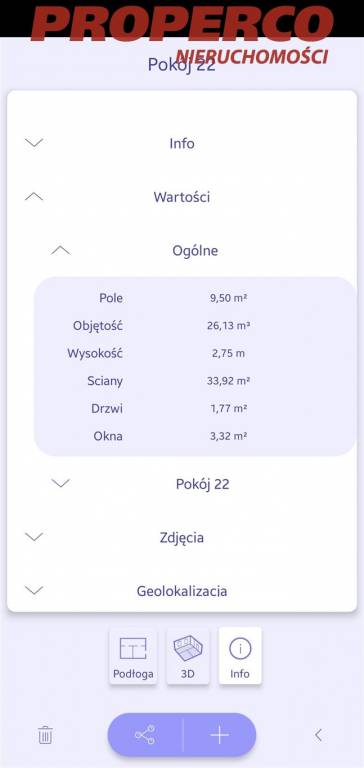Select the Objętość volume value

pyautogui.click(x=228, y=326)
